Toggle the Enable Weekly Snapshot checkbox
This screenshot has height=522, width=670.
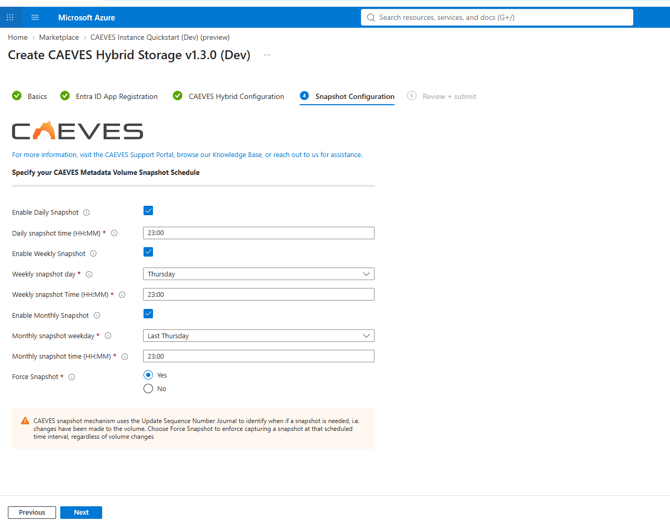(x=148, y=252)
